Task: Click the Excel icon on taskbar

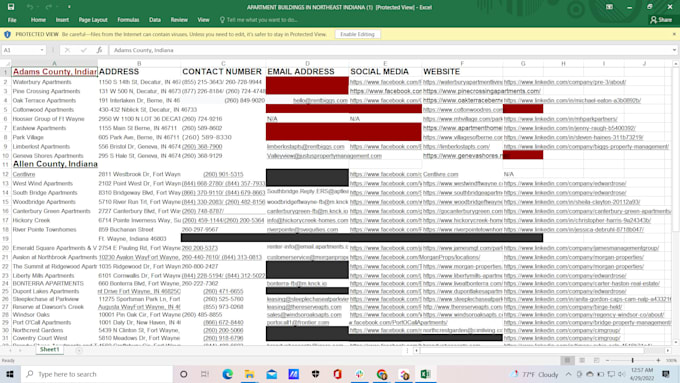Action: click(x=425, y=374)
